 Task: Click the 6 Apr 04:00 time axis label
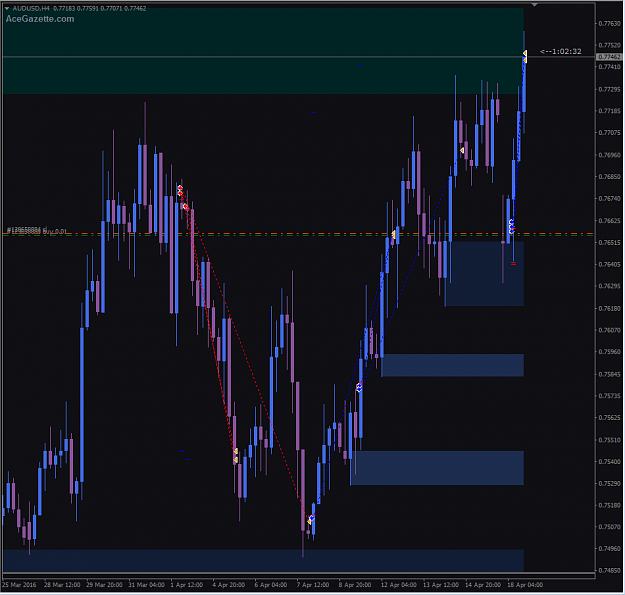point(271,585)
